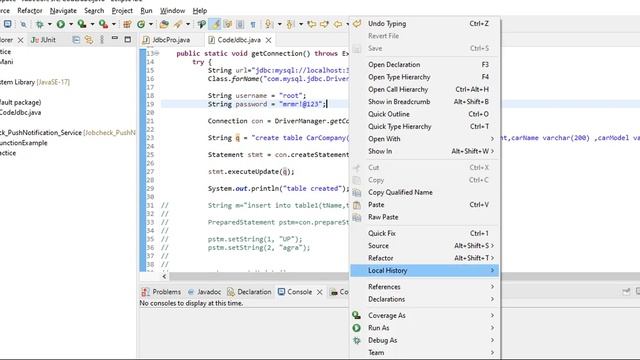Click the monitor icon at toolbar start
This screenshot has height=360, width=640.
coord(7,24)
